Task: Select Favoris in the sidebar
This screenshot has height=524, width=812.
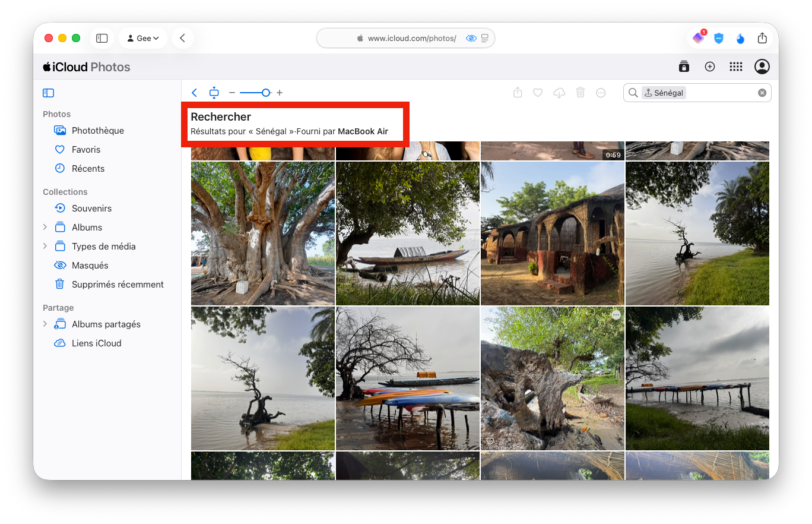Action: [x=86, y=150]
